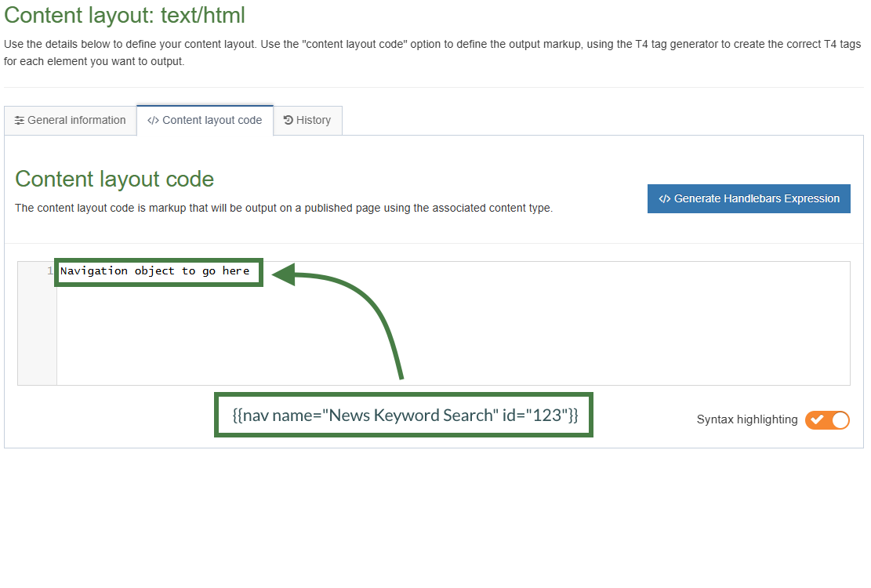Open the History tab
This screenshot has height=588, width=871.
tap(307, 120)
